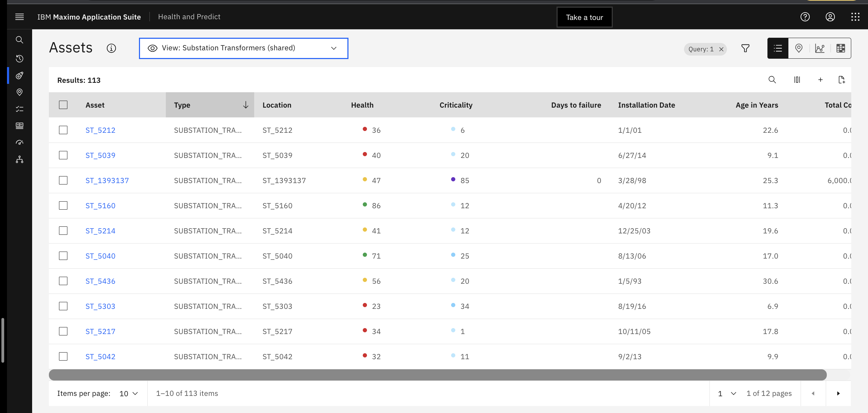The height and width of the screenshot is (413, 868).
Task: Open asset link ST_5212
Action: [x=100, y=130]
